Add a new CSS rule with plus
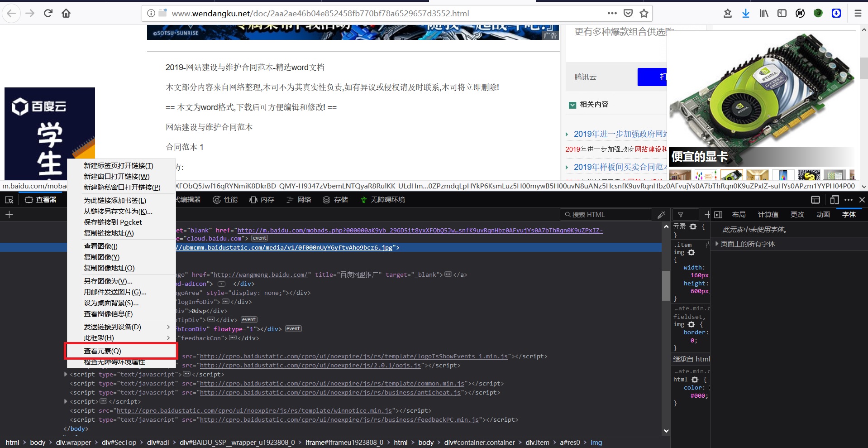The height and width of the screenshot is (448, 868). tap(707, 214)
